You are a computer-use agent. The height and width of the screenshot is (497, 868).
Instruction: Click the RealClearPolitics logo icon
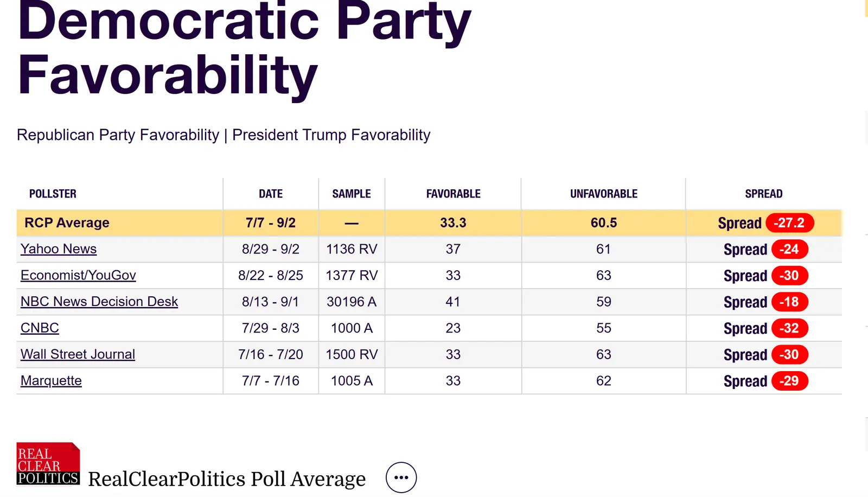[x=48, y=464]
